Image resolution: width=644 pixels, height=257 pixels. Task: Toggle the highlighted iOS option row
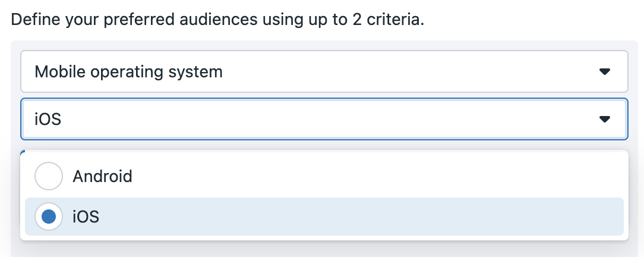(324, 217)
